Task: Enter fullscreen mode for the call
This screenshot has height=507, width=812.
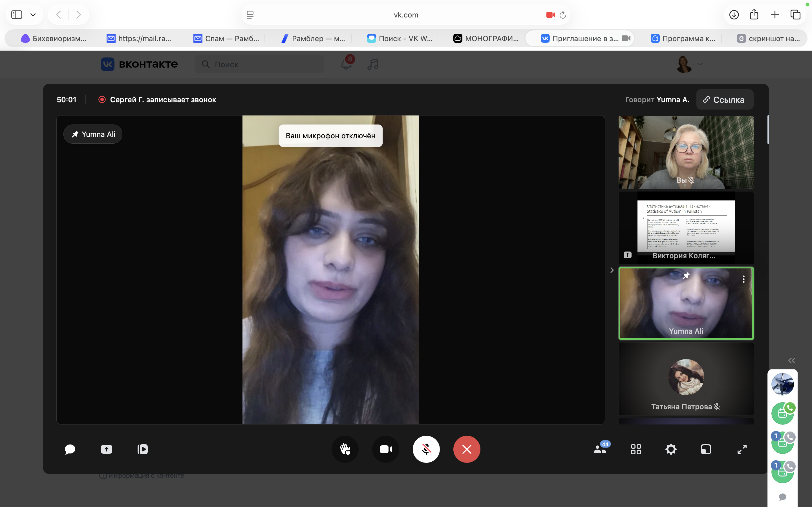Action: pos(742,449)
